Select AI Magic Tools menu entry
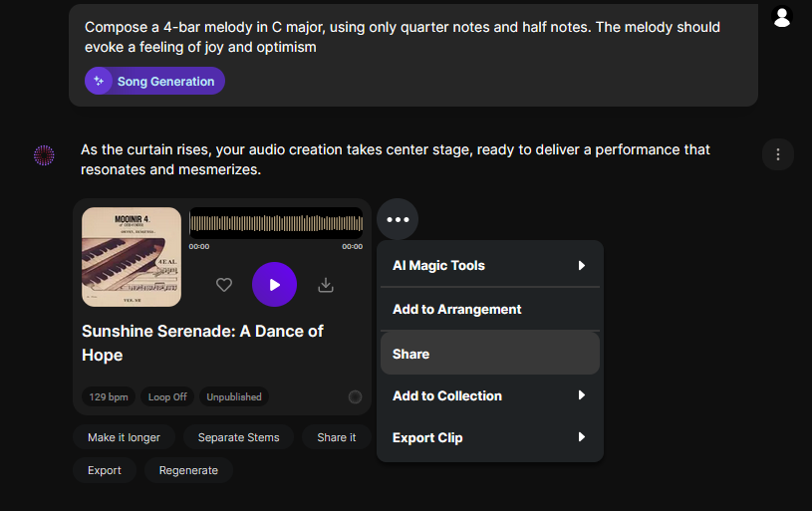This screenshot has height=511, width=812. [490, 266]
